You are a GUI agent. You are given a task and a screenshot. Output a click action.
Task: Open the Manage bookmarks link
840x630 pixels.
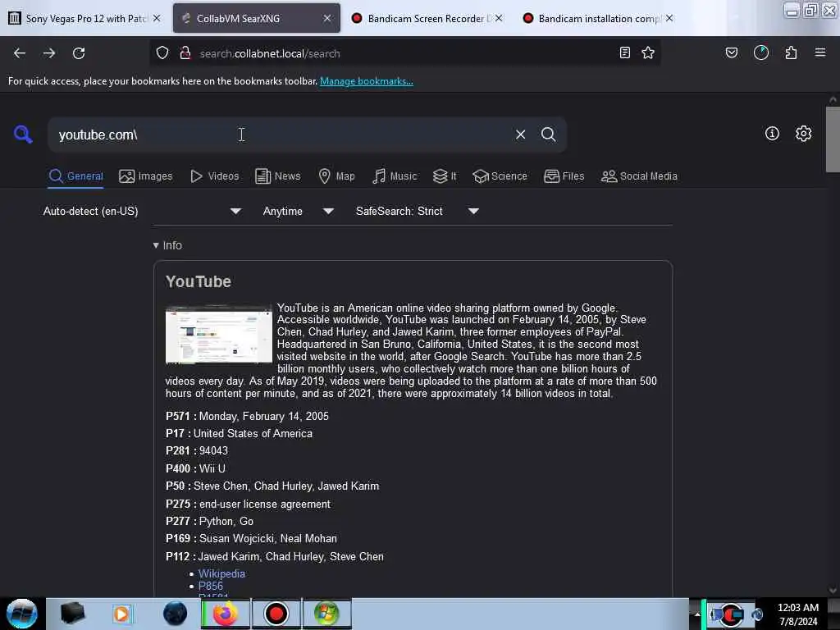tap(367, 81)
